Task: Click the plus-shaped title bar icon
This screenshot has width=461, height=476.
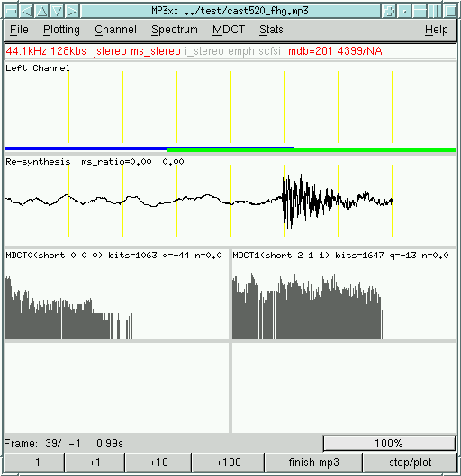Action: [389, 11]
